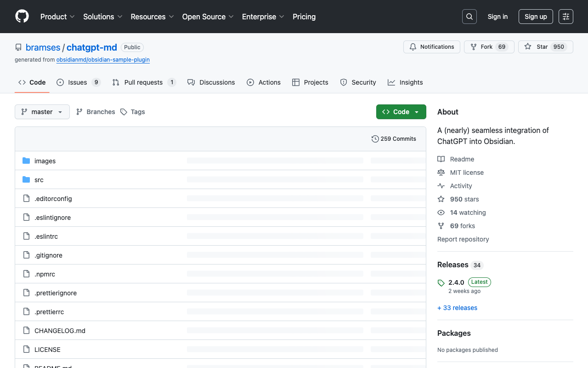The height and width of the screenshot is (368, 588).
Task: Click the commits history clock icon
Action: pyautogui.click(x=375, y=139)
